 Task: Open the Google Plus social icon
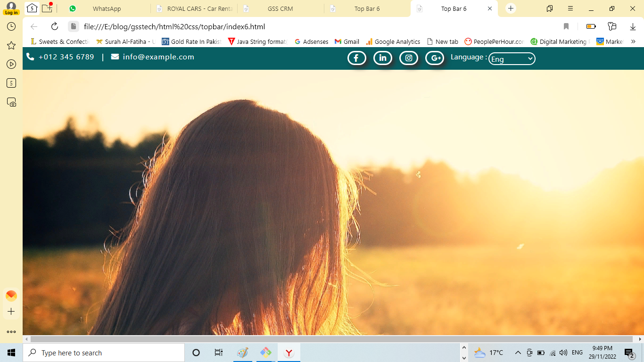tap(435, 58)
